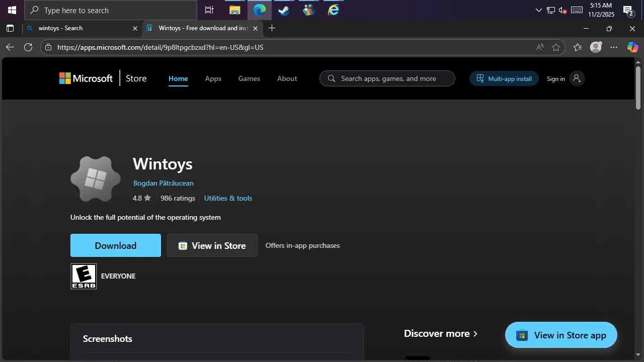
Task: Click the Offers in-app purchases text
Action: (x=302, y=245)
